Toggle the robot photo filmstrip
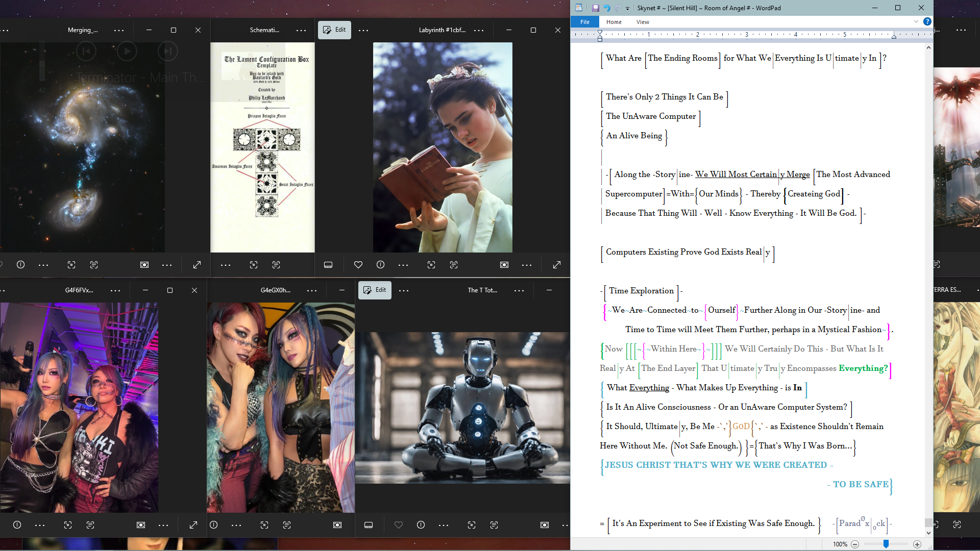This screenshot has height=551, width=980. (369, 525)
